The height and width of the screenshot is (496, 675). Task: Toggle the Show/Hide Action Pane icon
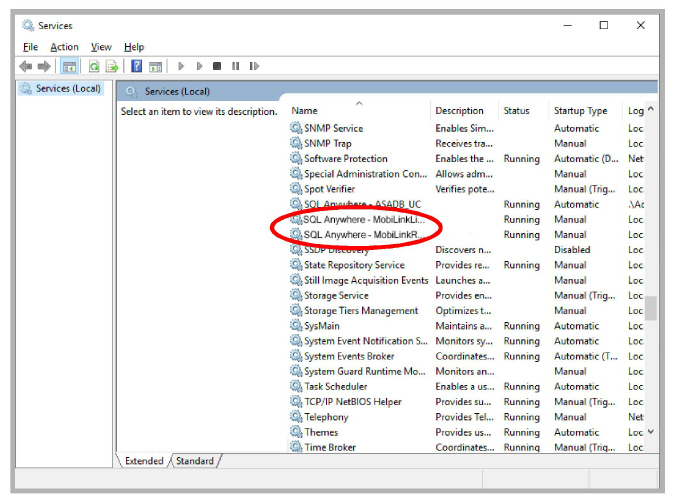(155, 66)
